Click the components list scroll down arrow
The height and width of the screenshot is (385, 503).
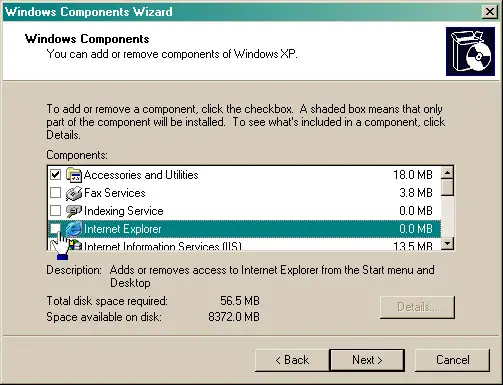point(447,243)
